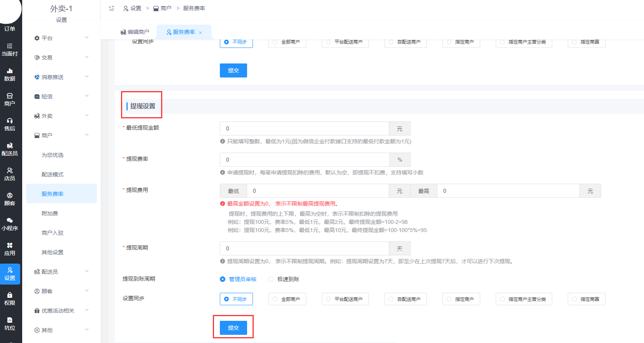Select 不同步 in bottom 设置同步 row
The height and width of the screenshot is (343, 644).
tap(236, 299)
